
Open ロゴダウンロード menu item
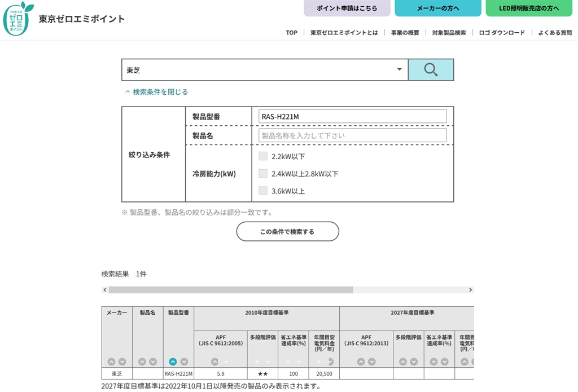tap(502, 32)
